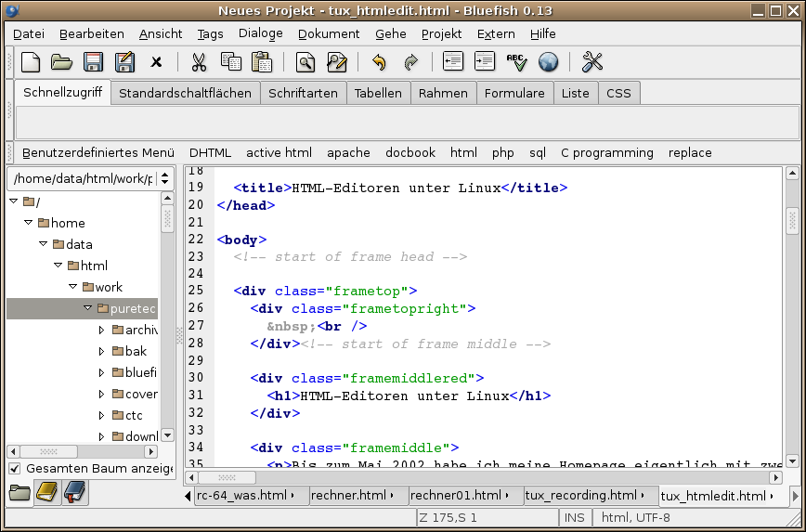
Task: Indent text with the right indent icon
Action: pos(484,61)
